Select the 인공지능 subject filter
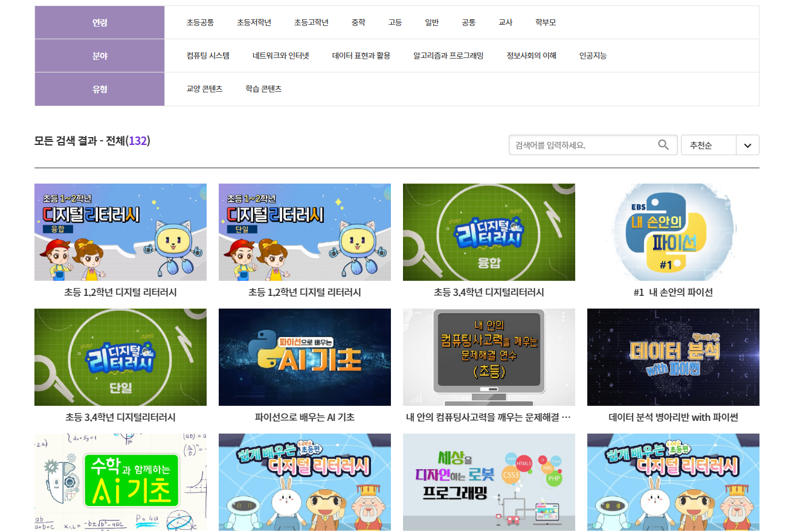This screenshot has width=803, height=532. tap(592, 55)
